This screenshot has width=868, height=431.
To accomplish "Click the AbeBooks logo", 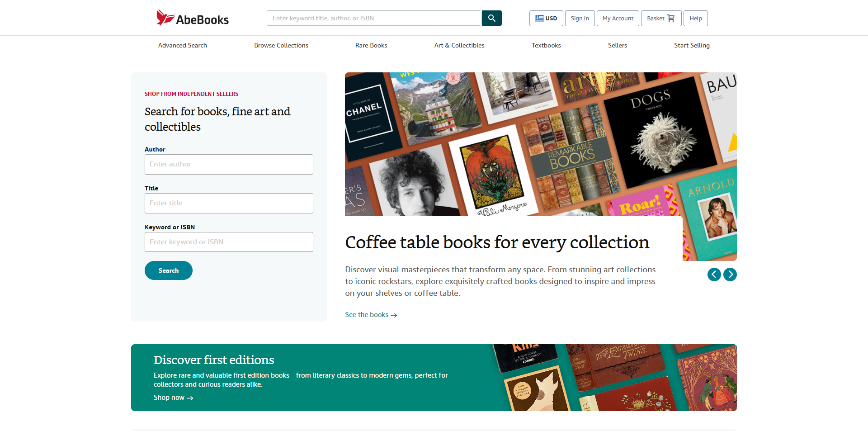I will coord(192,18).
